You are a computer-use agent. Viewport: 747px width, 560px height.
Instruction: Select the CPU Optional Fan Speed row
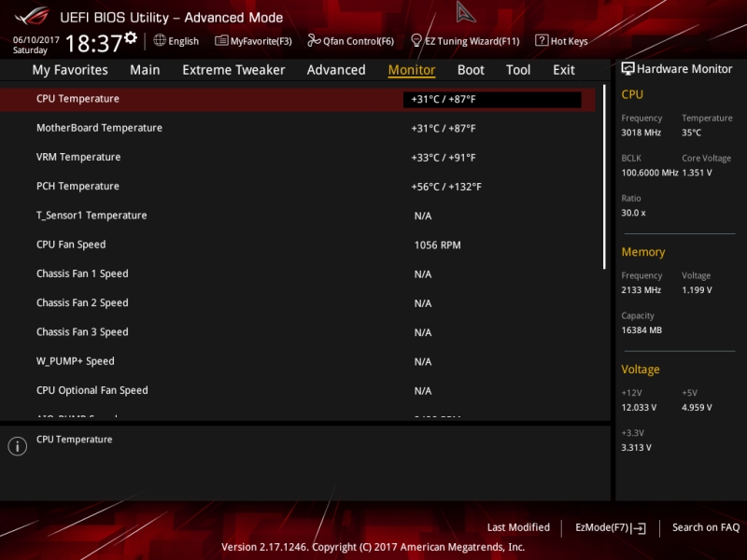(298, 390)
